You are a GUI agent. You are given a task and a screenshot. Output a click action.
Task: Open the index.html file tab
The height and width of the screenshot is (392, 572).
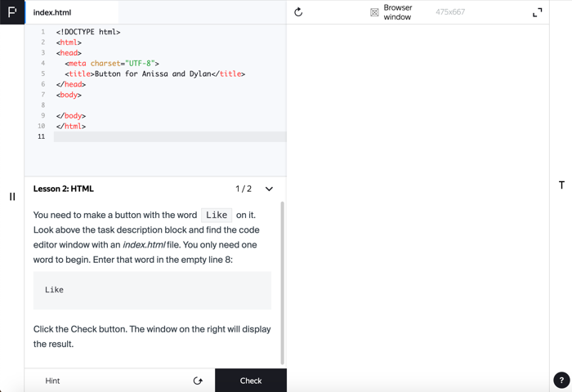coord(52,12)
